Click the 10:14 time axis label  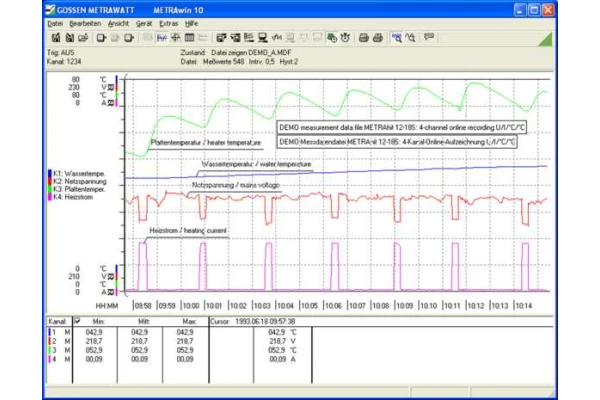click(523, 306)
